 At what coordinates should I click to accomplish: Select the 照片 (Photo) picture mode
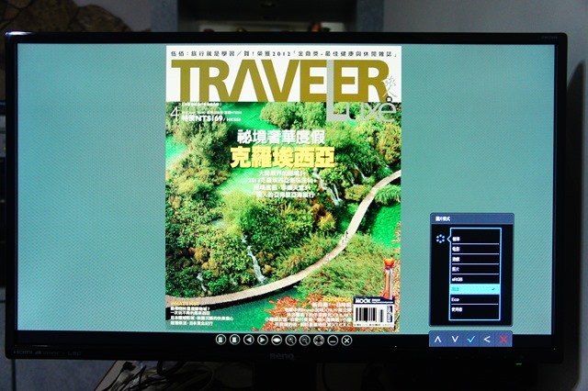[475, 269]
